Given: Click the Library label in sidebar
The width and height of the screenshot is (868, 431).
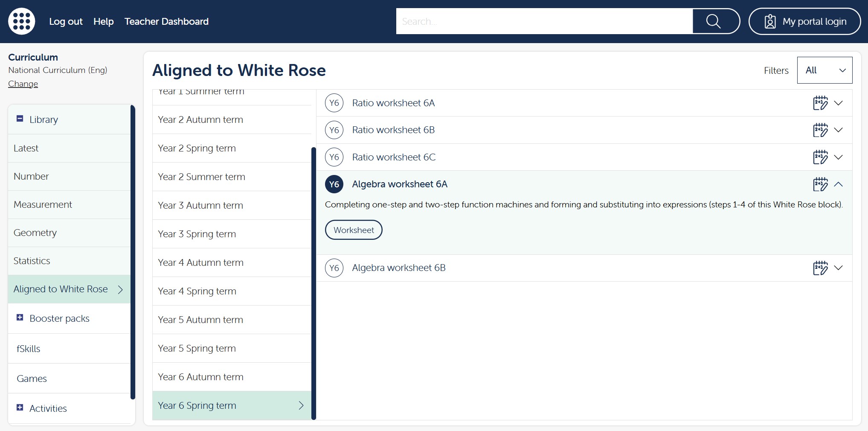Looking at the screenshot, I should click(x=44, y=119).
